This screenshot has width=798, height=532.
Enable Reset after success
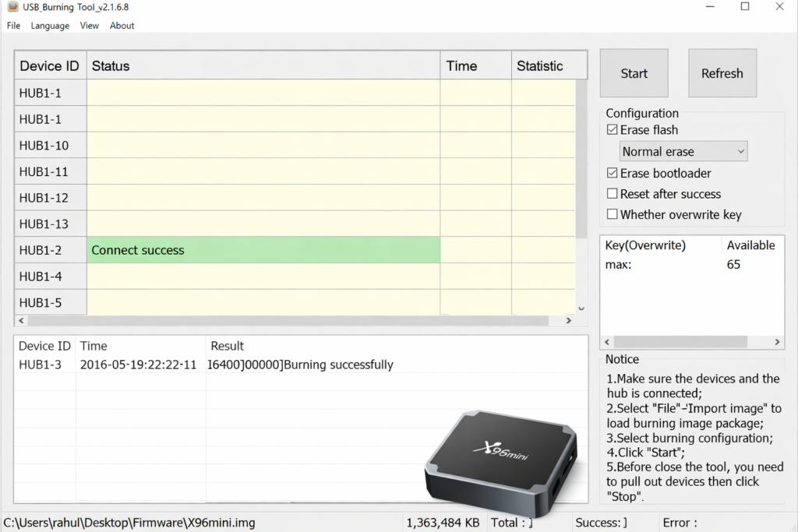tap(613, 194)
